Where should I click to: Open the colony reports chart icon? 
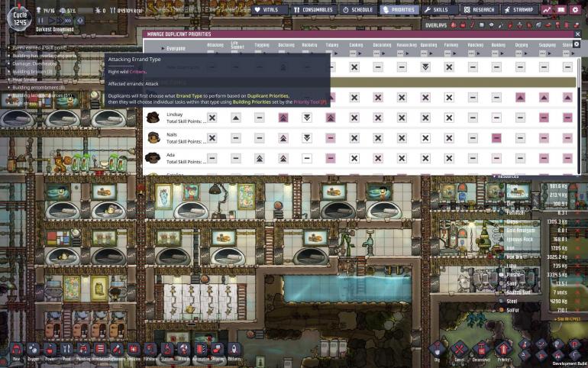pos(547,10)
